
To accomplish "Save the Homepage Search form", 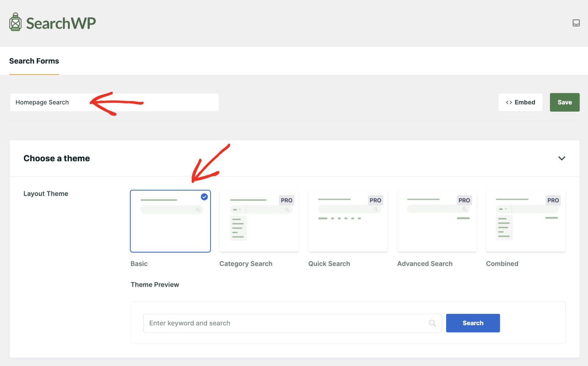I will [564, 102].
